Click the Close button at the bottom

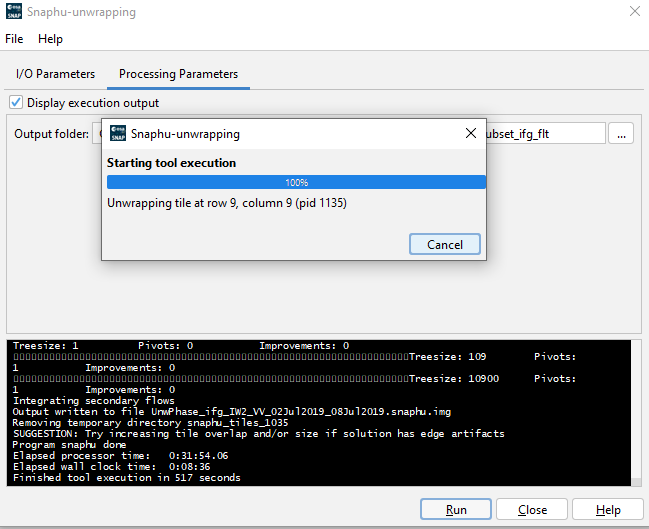[532, 510]
